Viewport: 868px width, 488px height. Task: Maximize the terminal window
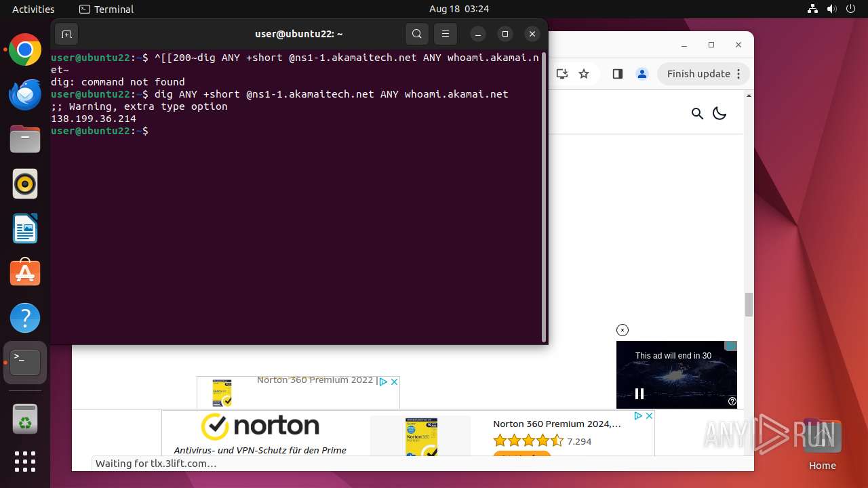tap(505, 34)
